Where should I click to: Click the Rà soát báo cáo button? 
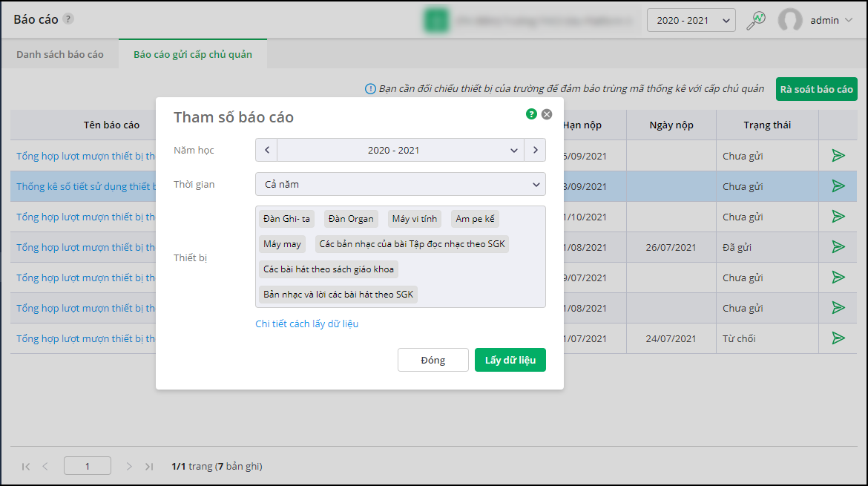click(x=816, y=89)
